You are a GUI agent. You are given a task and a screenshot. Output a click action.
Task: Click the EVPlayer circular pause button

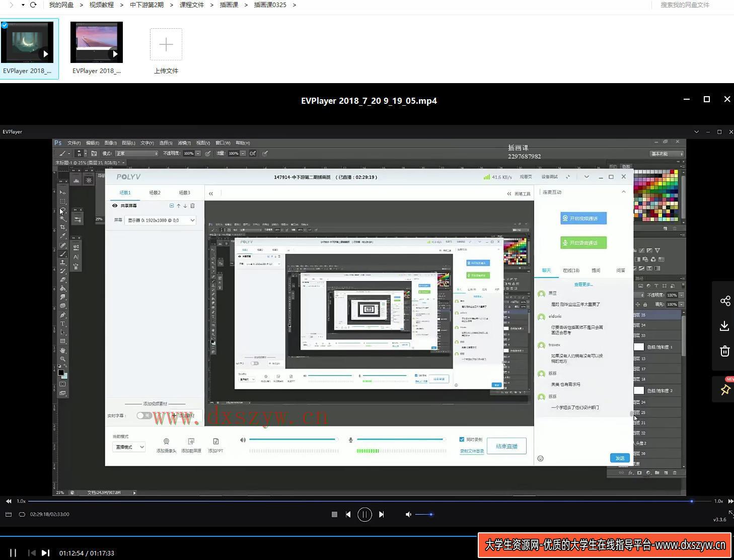(x=364, y=514)
